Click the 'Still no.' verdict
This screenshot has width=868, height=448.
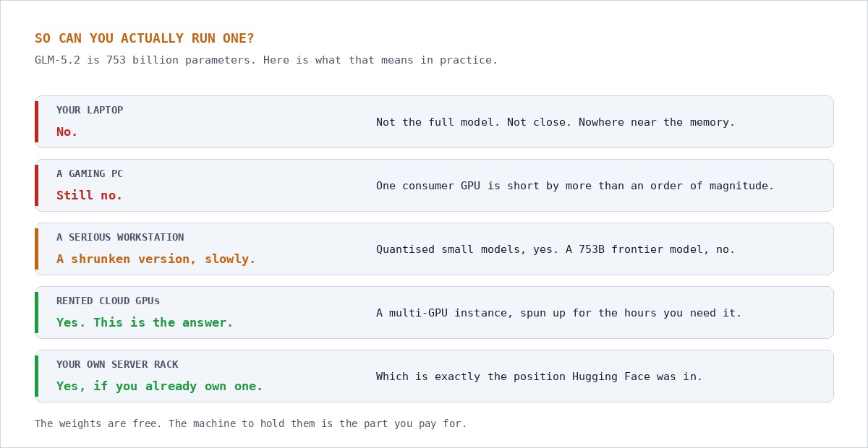[90, 195]
